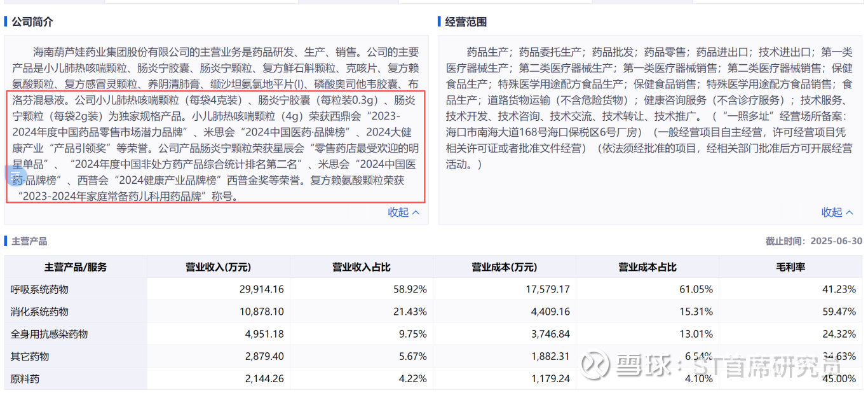
Task: Click revenue value 4,951.18
Action: coord(264,334)
